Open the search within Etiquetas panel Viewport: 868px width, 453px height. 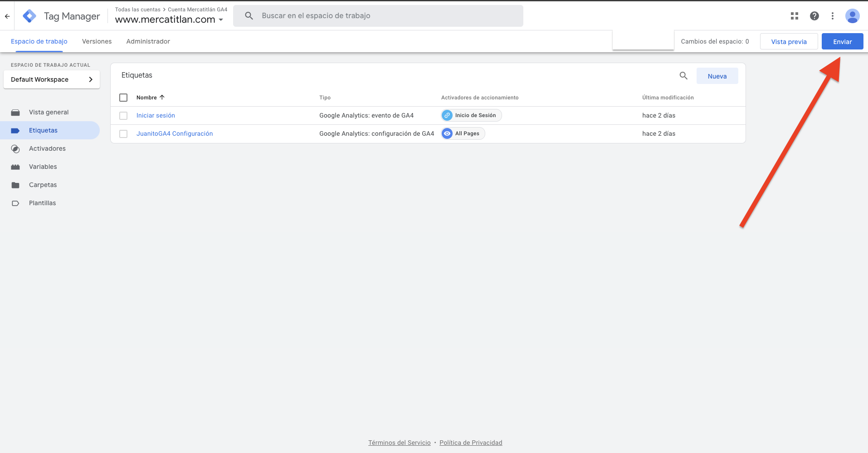[x=683, y=76]
